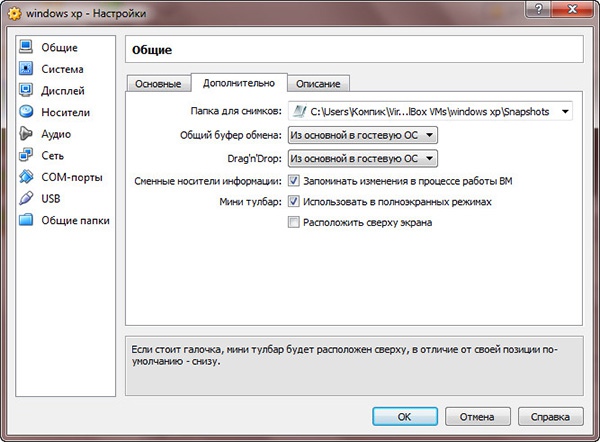Image resolution: width=600 pixels, height=442 pixels.
Task: Select the Дисплей monitor icon
Action: click(x=25, y=91)
